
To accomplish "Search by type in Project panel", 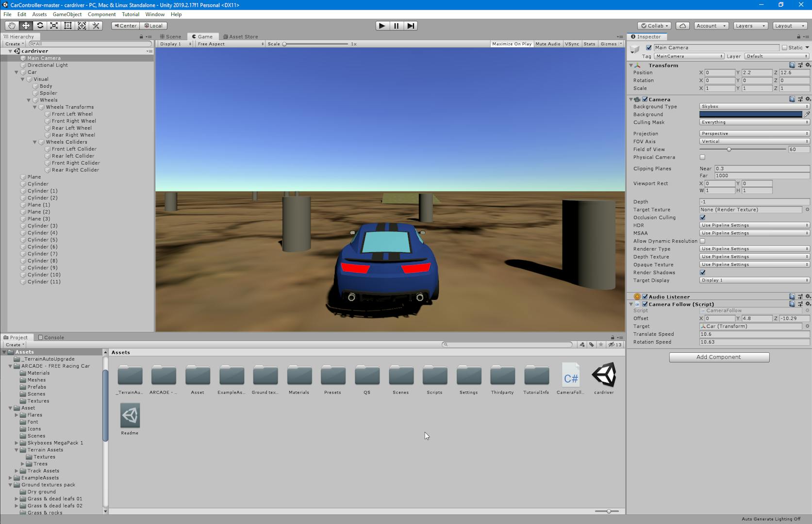I will pyautogui.click(x=582, y=344).
